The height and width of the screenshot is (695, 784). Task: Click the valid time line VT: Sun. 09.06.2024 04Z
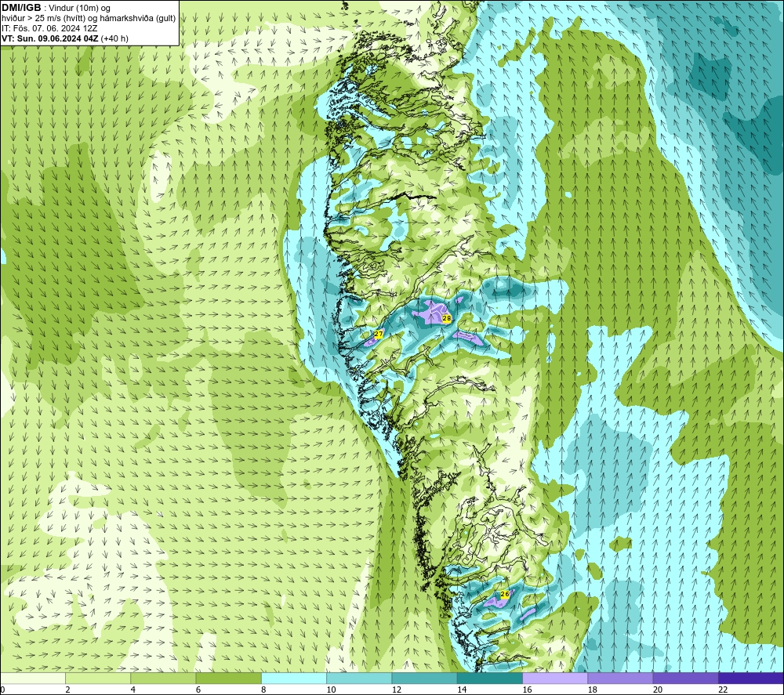coord(64,38)
